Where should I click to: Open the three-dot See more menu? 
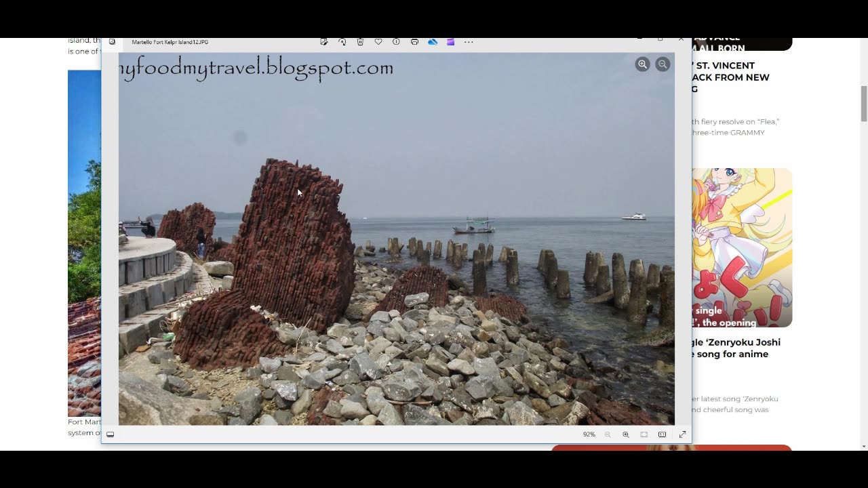click(469, 42)
